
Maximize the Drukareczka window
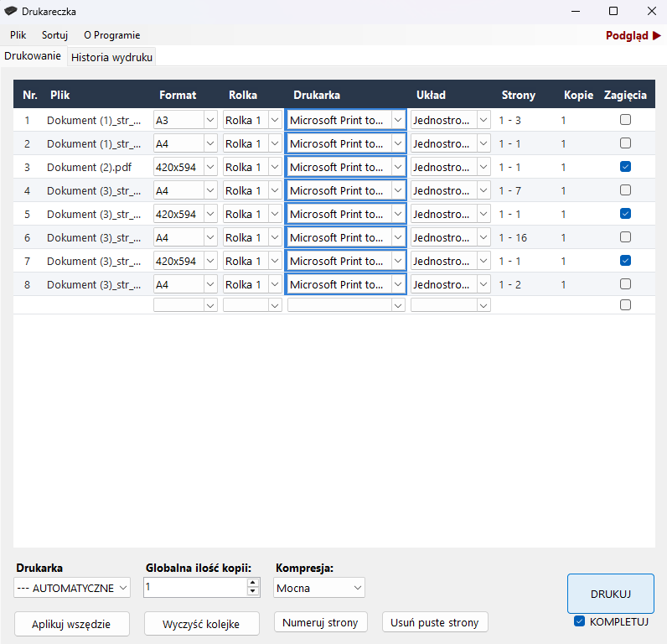click(613, 11)
